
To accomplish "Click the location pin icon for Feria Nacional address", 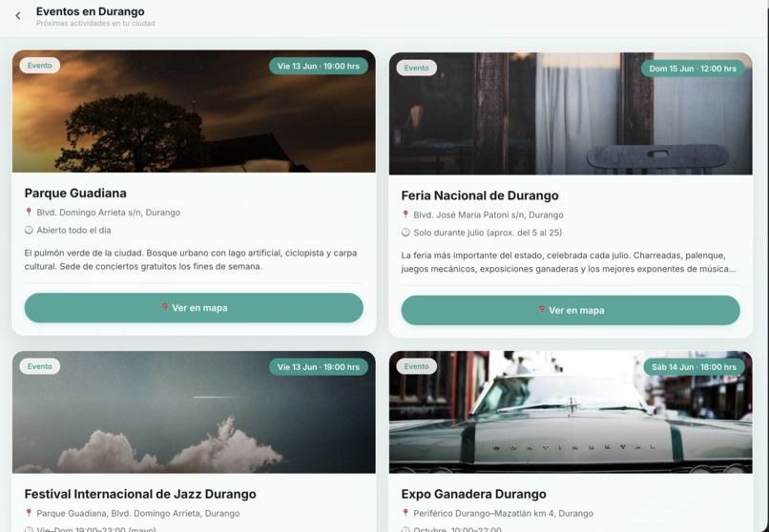I will 405,215.
